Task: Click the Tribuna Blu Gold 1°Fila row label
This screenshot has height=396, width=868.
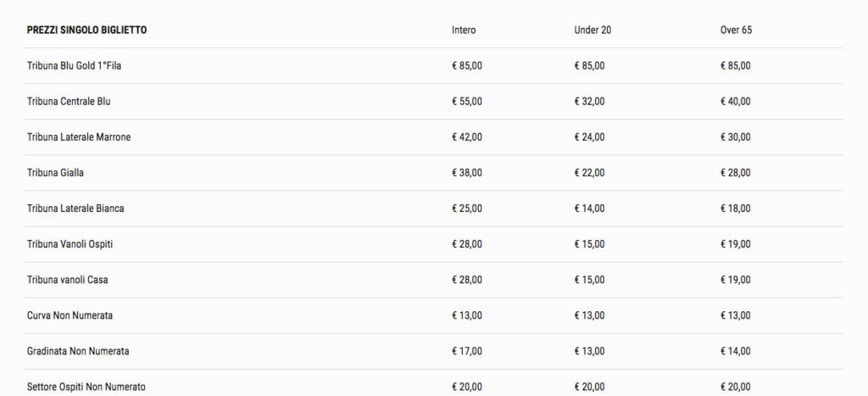Action: point(75,65)
